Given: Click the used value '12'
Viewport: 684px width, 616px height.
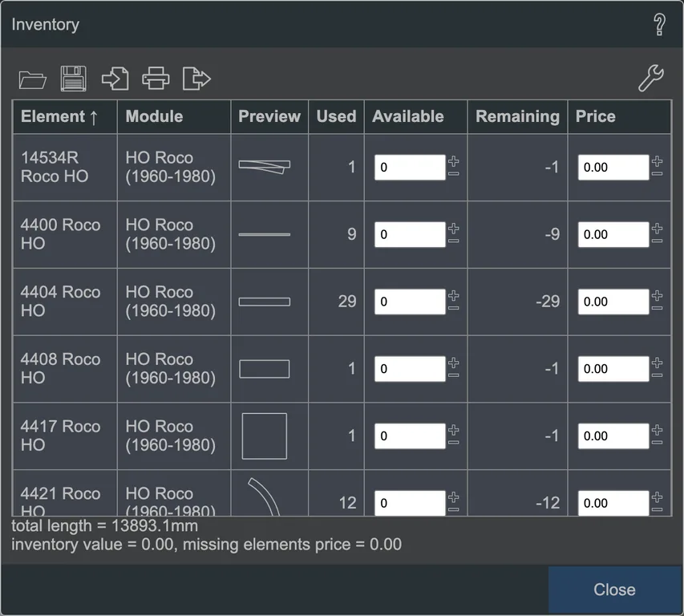Looking at the screenshot, I should 348,503.
